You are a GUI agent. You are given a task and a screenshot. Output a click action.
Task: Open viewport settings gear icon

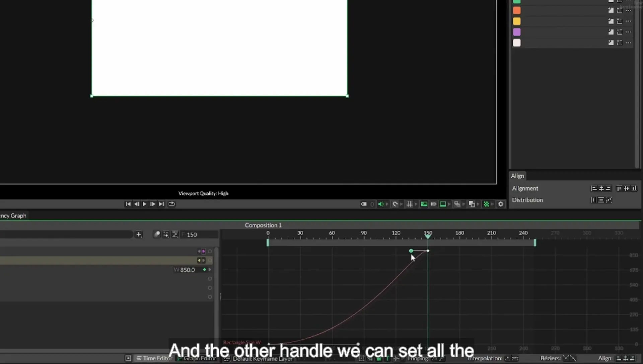(501, 204)
